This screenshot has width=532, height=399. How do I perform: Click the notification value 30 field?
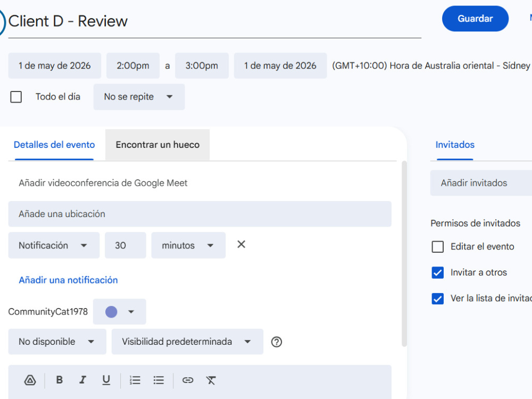[x=126, y=245]
